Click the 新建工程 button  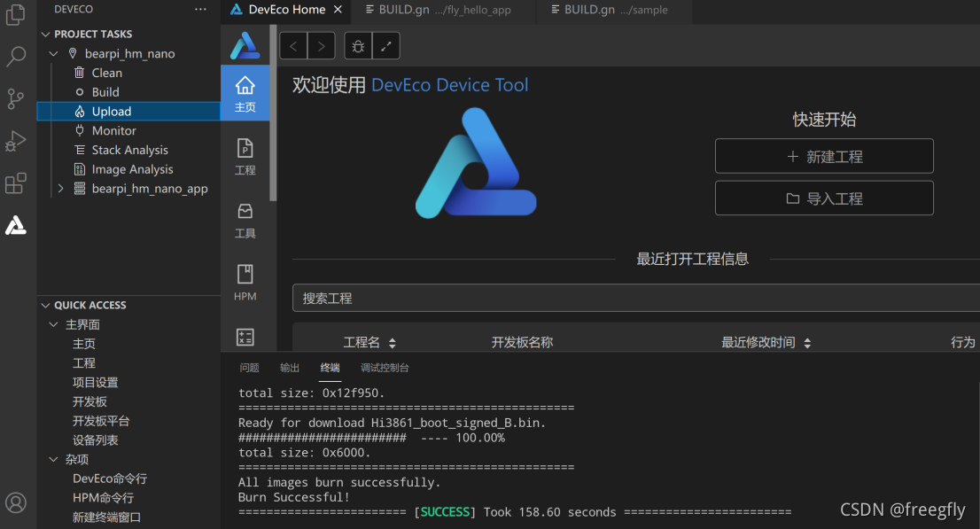pyautogui.click(x=824, y=156)
